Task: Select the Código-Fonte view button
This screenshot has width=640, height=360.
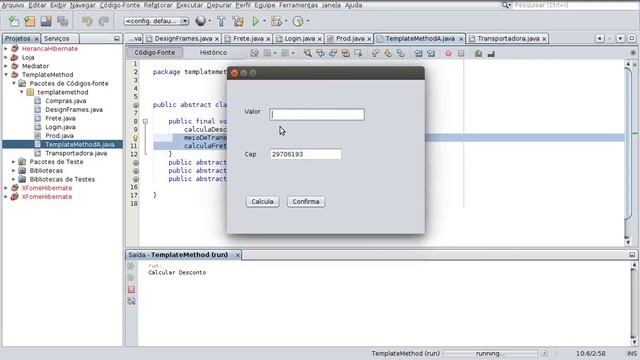Action: click(154, 53)
